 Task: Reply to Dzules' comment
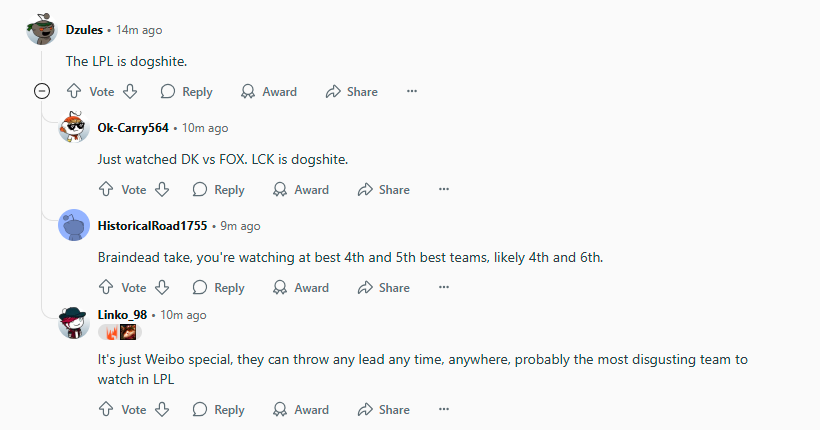(187, 92)
